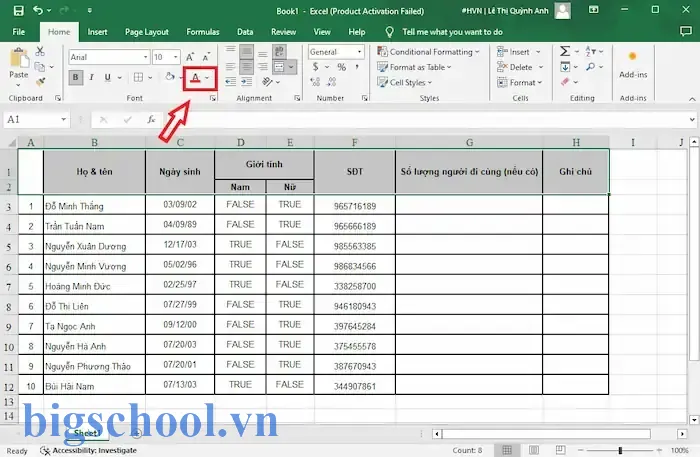Insert a function with fx
Image resolution: width=700 pixels, height=457 pixels.
[x=151, y=120]
